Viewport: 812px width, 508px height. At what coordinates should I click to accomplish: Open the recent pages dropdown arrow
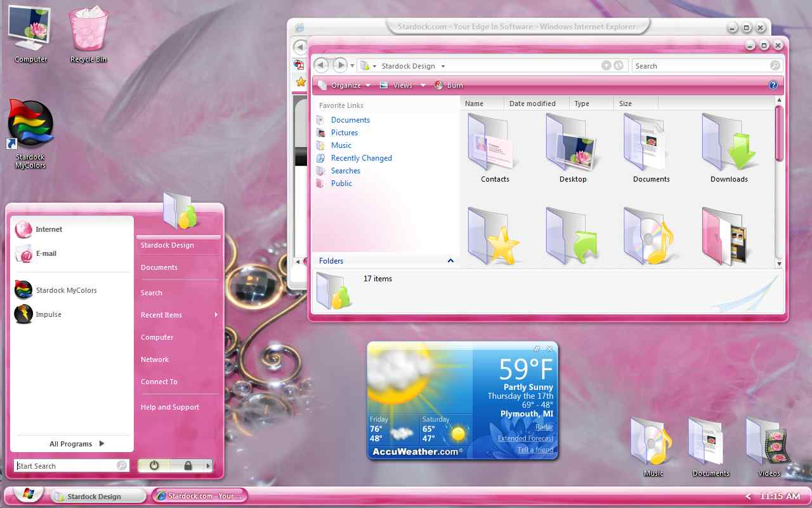coord(353,66)
